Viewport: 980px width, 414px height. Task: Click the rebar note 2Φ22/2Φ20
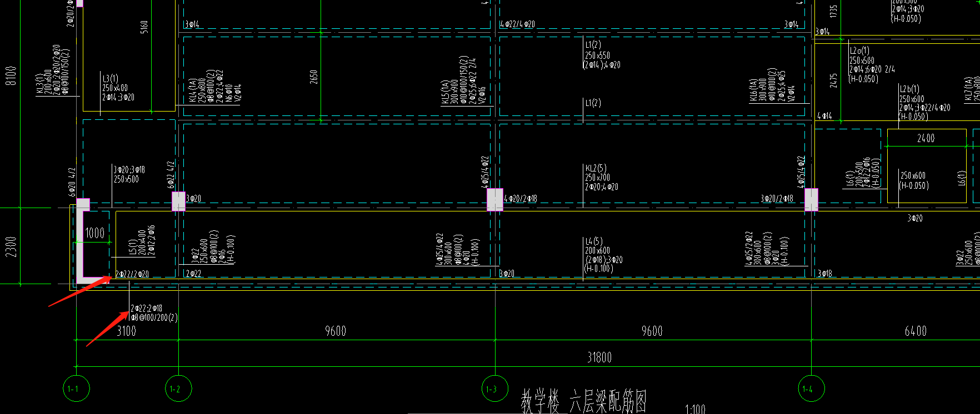132,274
